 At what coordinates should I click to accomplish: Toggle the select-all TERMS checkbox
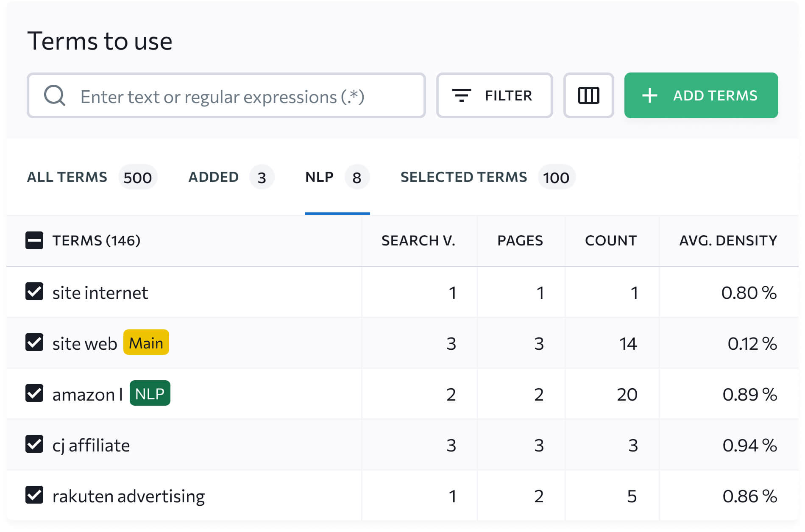[x=34, y=240]
